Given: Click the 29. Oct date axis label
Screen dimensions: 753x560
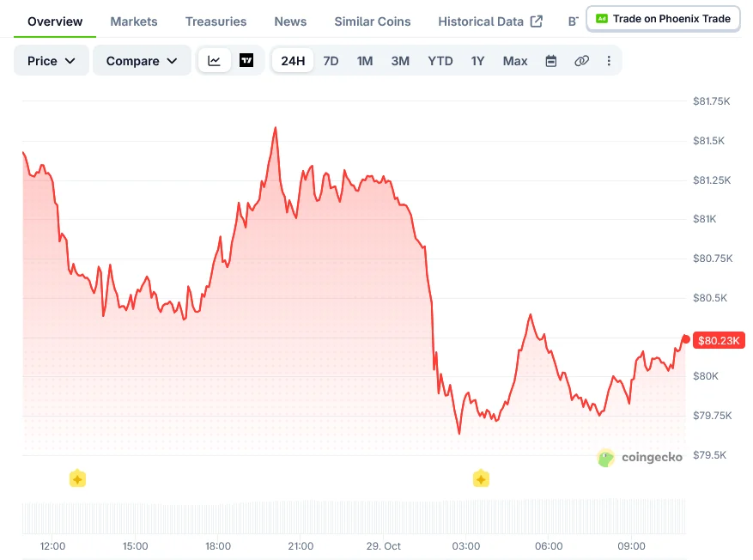Looking at the screenshot, I should (383, 546).
